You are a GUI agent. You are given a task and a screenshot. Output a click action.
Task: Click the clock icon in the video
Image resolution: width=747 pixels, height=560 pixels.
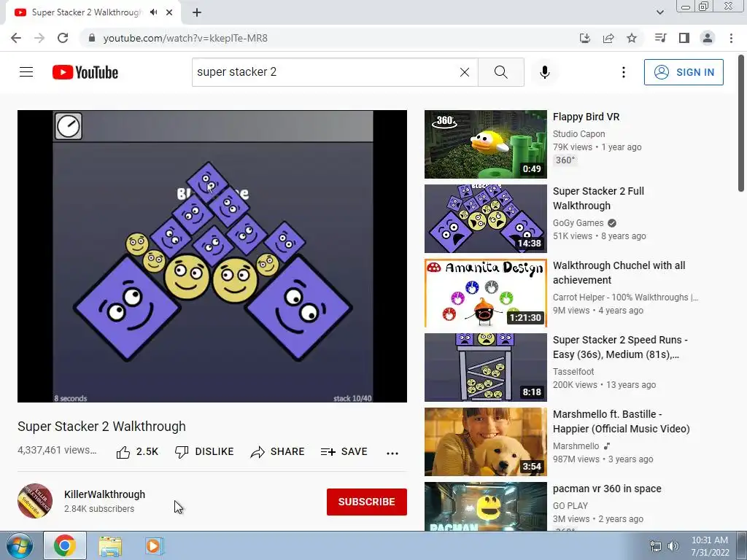pos(68,126)
